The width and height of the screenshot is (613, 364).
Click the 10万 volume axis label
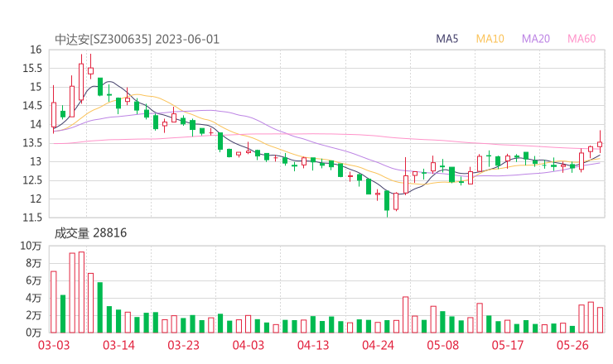[31, 246]
